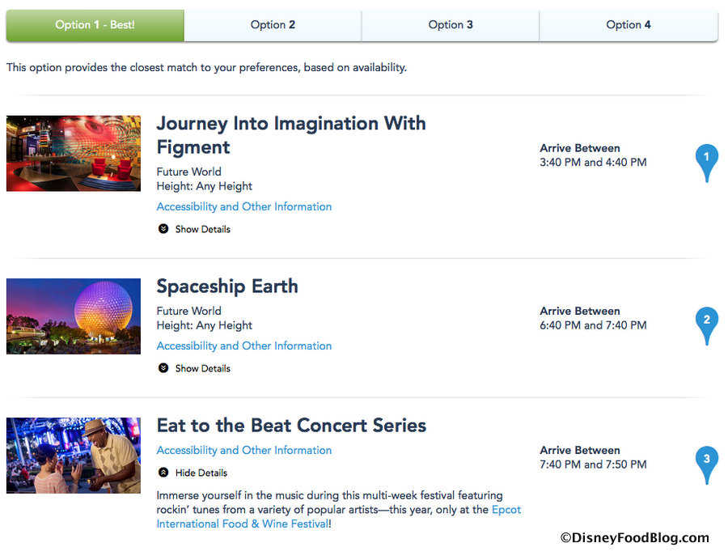Expand Show Details text for Spaceship Earth

[x=202, y=368]
